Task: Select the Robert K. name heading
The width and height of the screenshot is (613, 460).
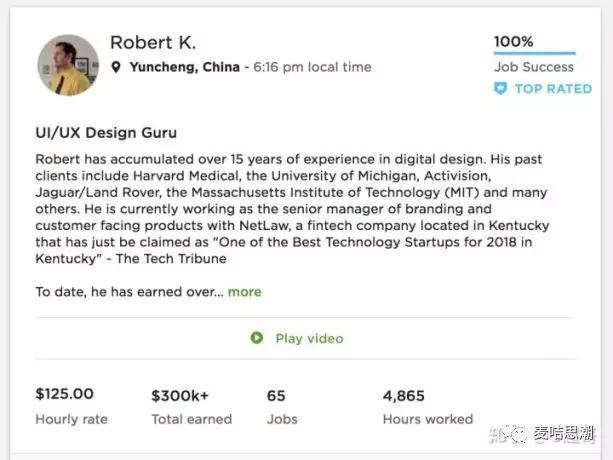Action: point(153,42)
